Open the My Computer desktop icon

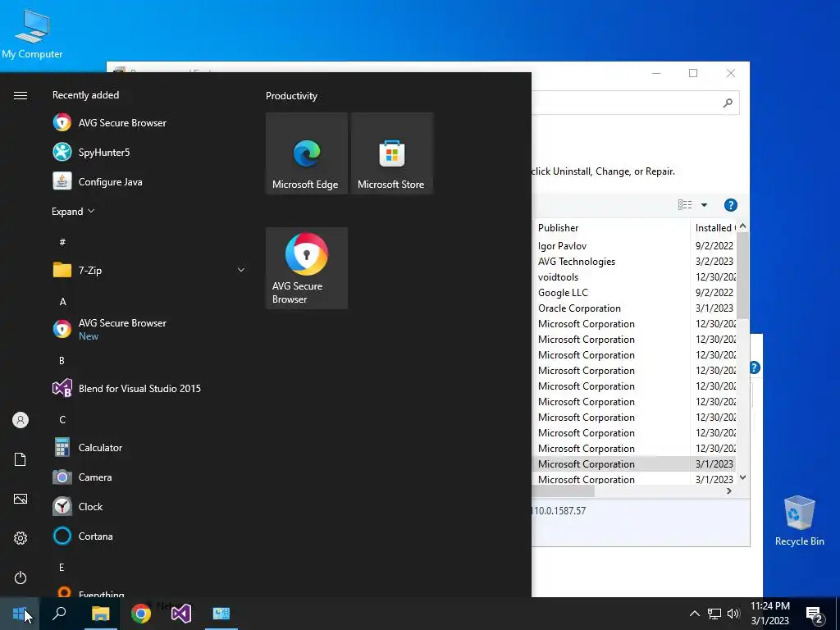click(x=32, y=34)
